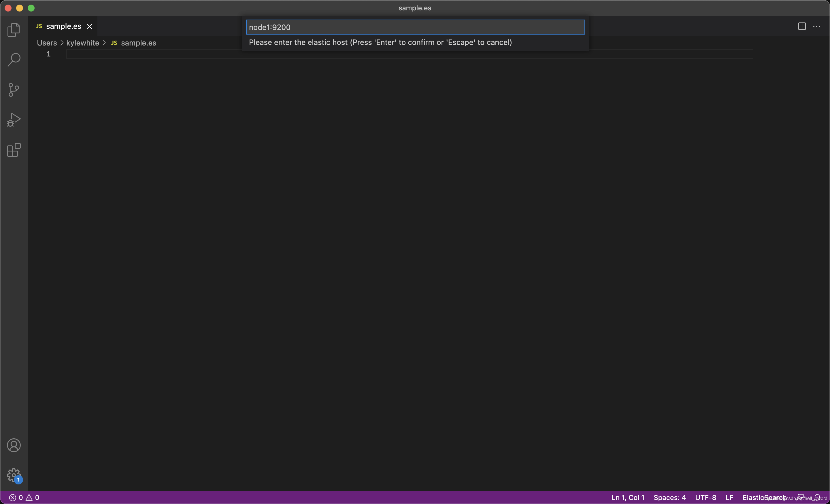Open the Accounts menu icon
This screenshot has width=830, height=504.
pos(14,446)
